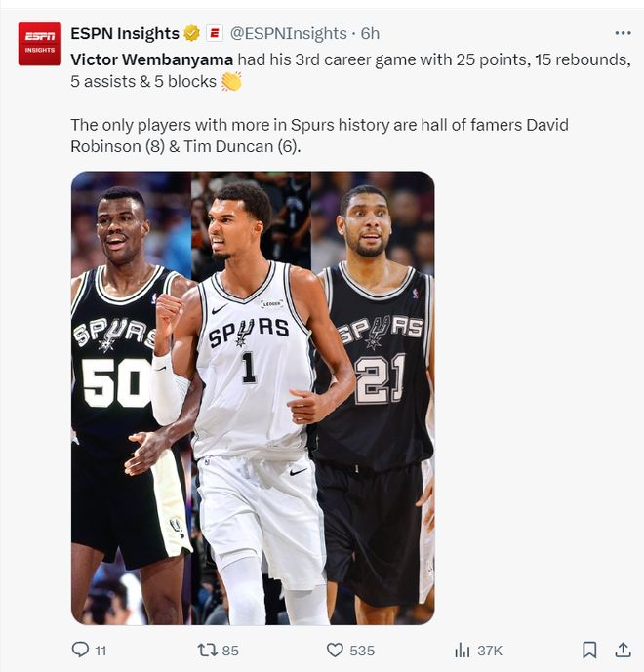Image resolution: width=644 pixels, height=672 pixels.
Task: Click the view analytics bar chart icon
Action: tap(463, 650)
